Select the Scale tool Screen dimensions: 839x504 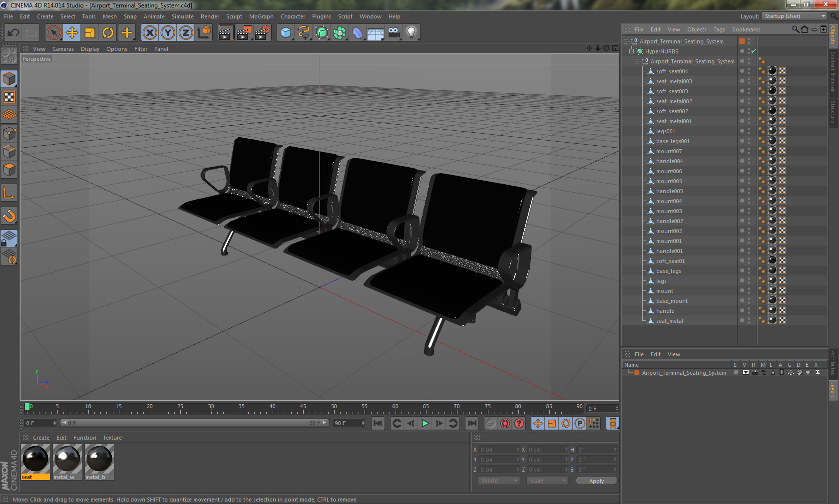pos(90,33)
